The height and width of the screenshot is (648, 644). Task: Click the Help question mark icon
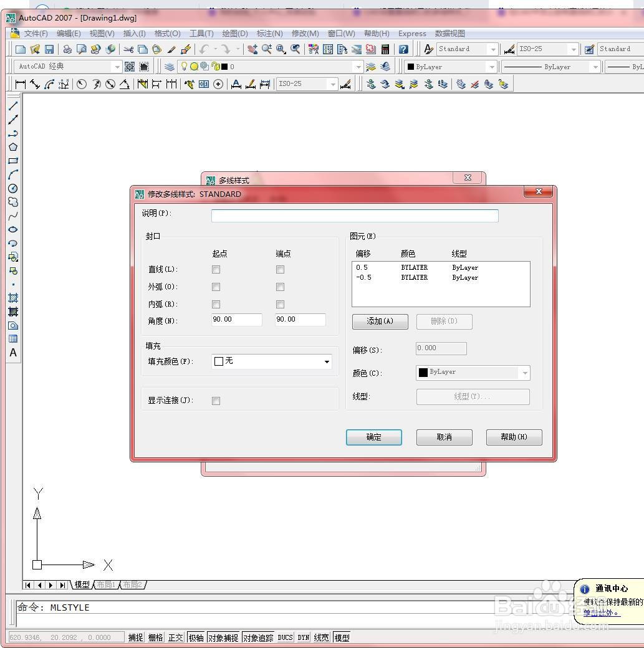[403, 50]
